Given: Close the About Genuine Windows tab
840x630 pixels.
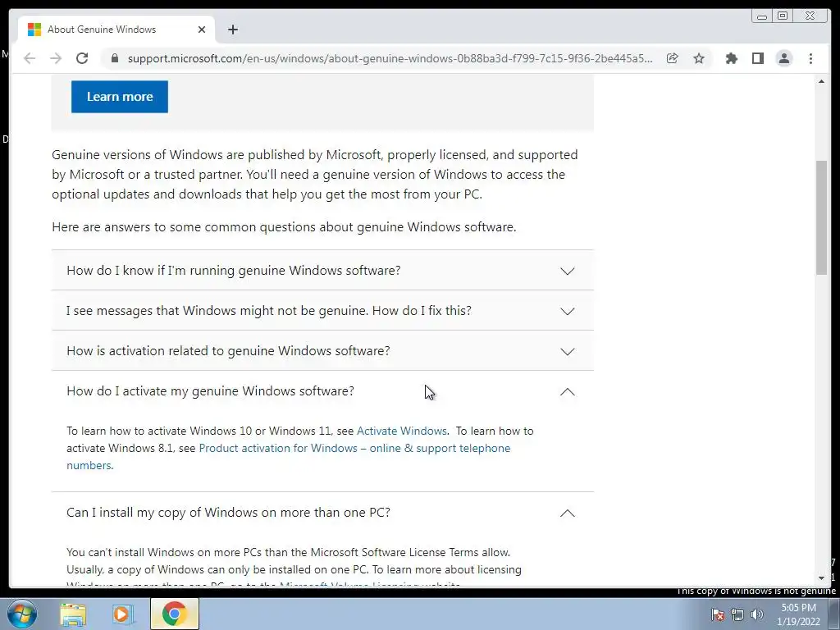Looking at the screenshot, I should click(202, 30).
